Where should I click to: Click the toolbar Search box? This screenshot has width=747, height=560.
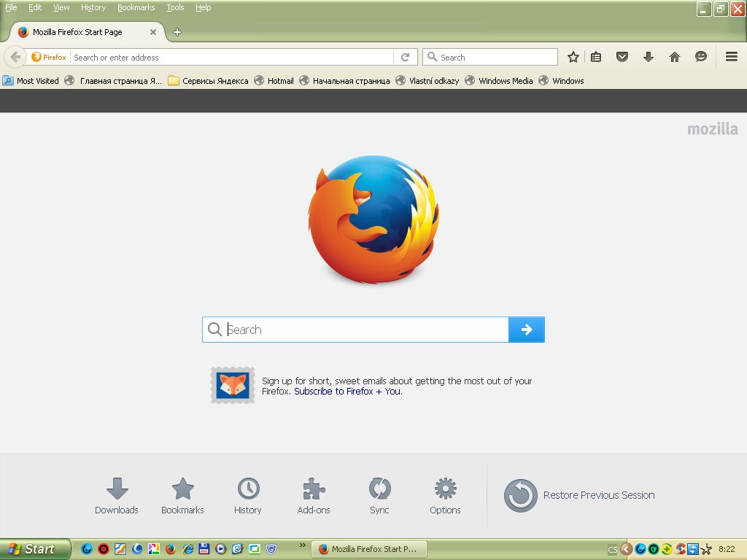pos(489,57)
